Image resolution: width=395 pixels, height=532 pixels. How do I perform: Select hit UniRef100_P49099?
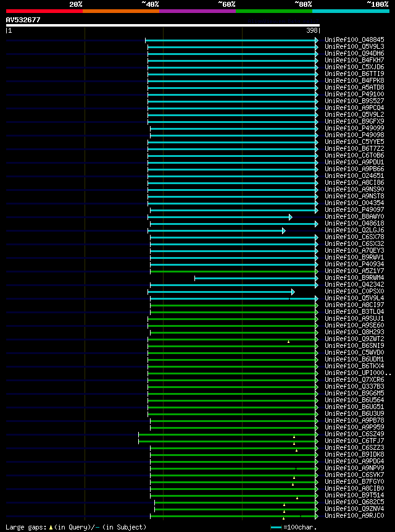point(354,128)
